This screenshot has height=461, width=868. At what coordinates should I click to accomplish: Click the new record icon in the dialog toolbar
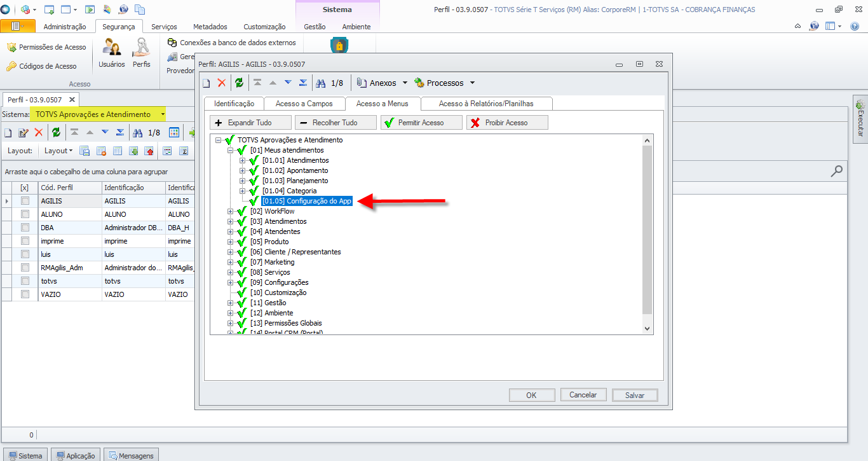tap(207, 83)
